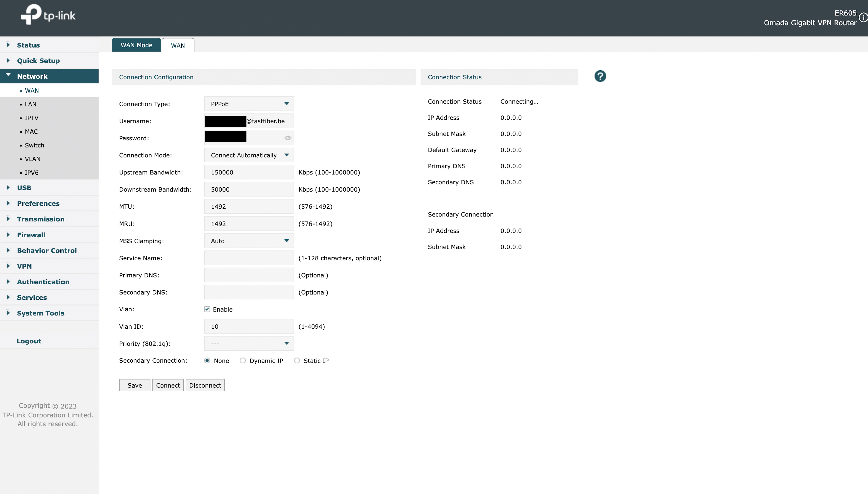Viewport: 868px width, 494px height.
Task: Expand the Status menu arrow
Action: point(8,45)
